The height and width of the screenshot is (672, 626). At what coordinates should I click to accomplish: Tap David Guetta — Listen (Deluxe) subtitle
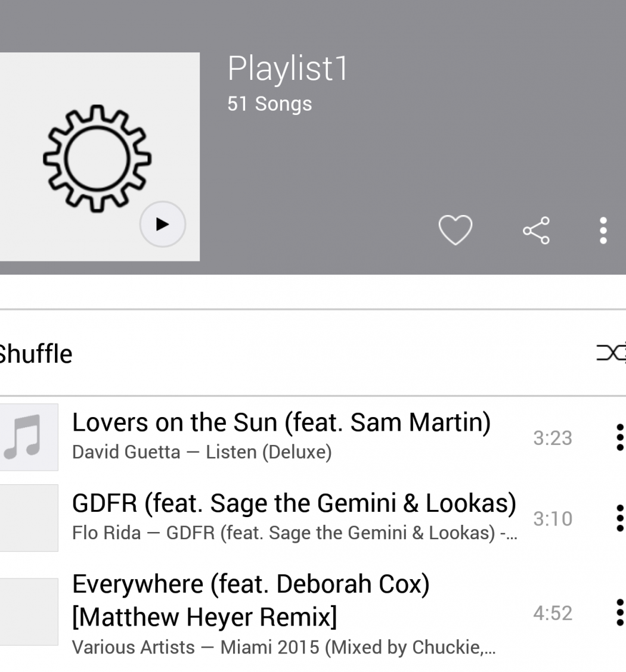point(202,452)
